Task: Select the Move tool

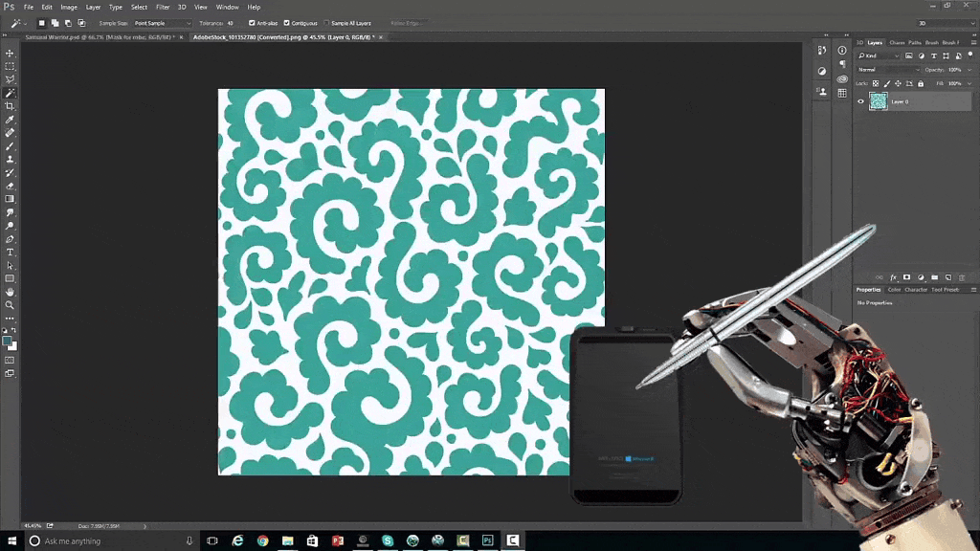Action: click(10, 54)
